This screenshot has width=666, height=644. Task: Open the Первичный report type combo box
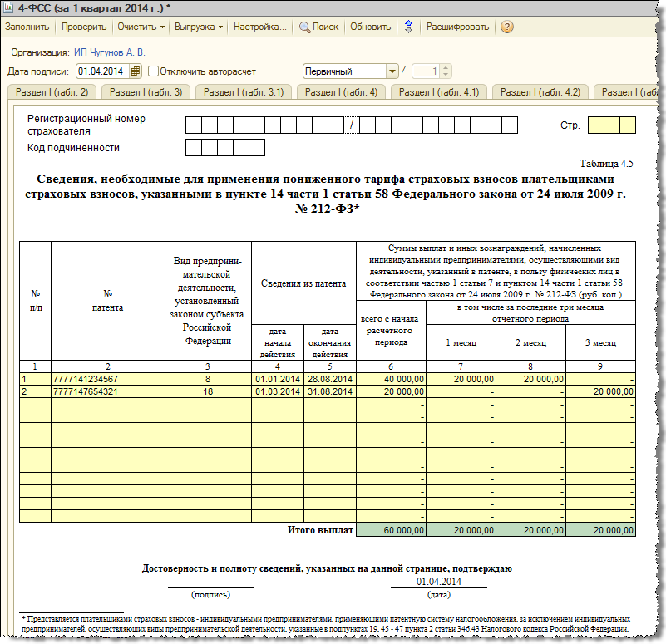pyautogui.click(x=392, y=71)
